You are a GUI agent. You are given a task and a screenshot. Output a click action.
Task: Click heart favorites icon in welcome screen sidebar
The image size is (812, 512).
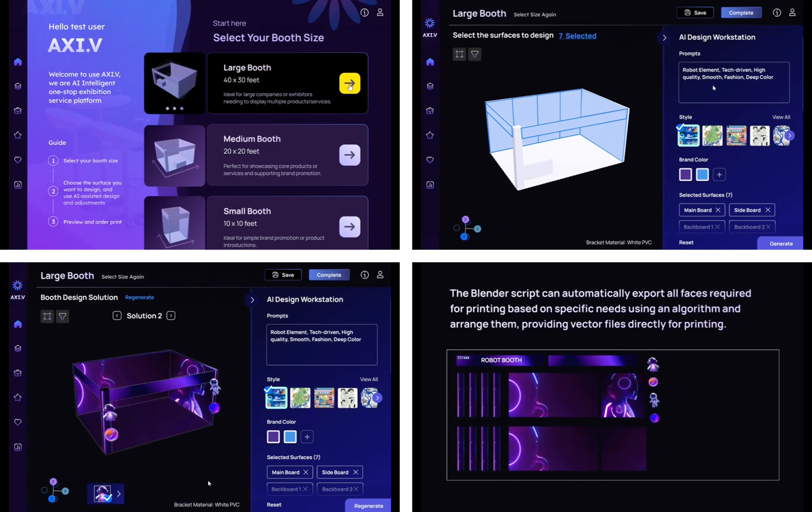tap(18, 160)
